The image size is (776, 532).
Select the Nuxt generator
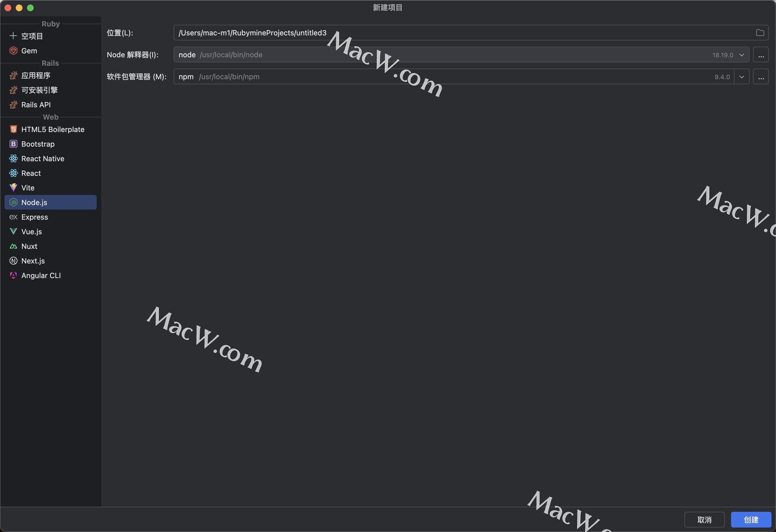pos(51,246)
